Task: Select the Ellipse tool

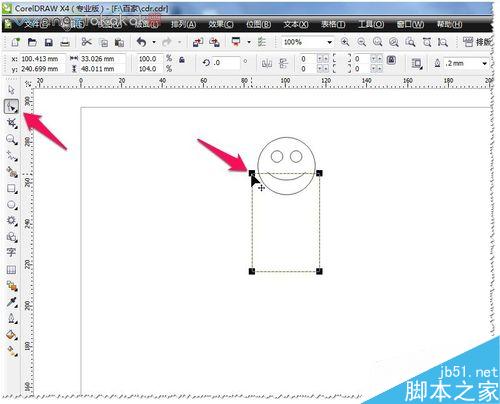Action: (x=12, y=205)
